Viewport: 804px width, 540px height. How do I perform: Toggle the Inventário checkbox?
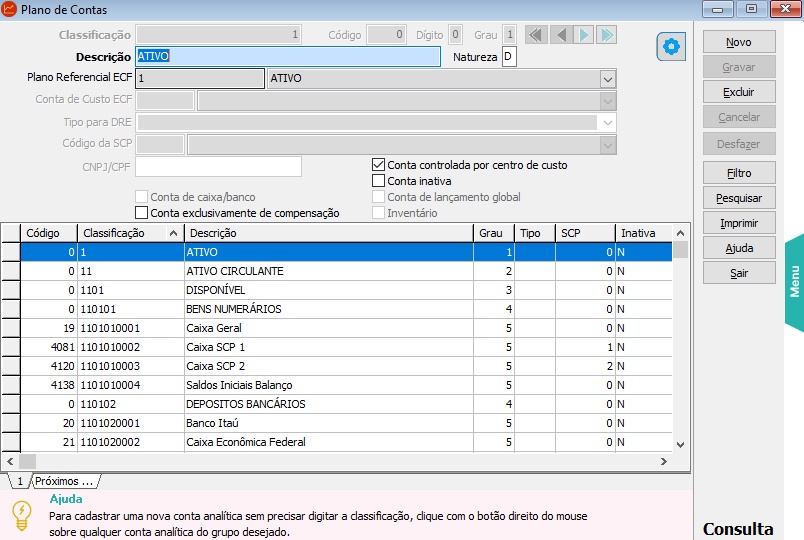(x=378, y=212)
